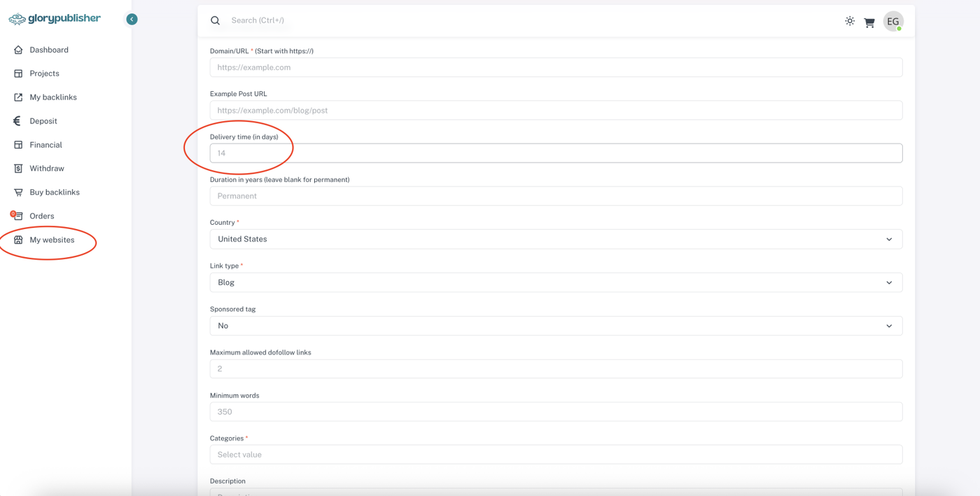
Task: Click the Delivery time (in days) label
Action: tap(244, 137)
